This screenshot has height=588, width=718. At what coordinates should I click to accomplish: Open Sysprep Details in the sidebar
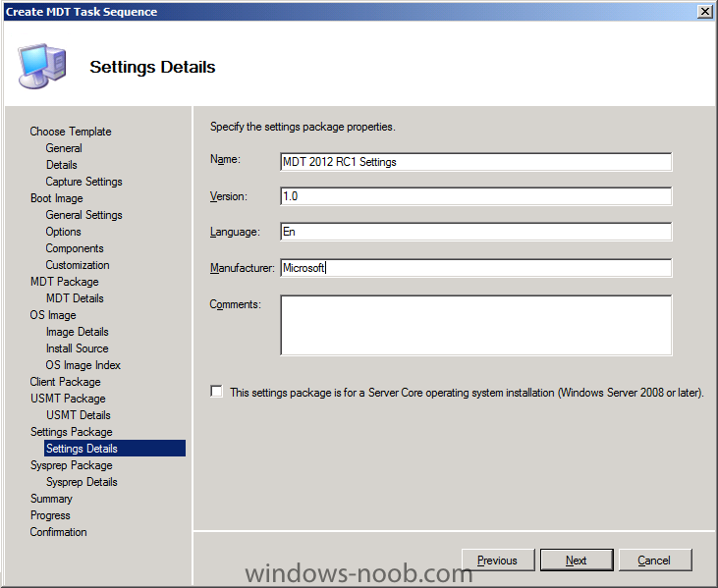coord(82,482)
